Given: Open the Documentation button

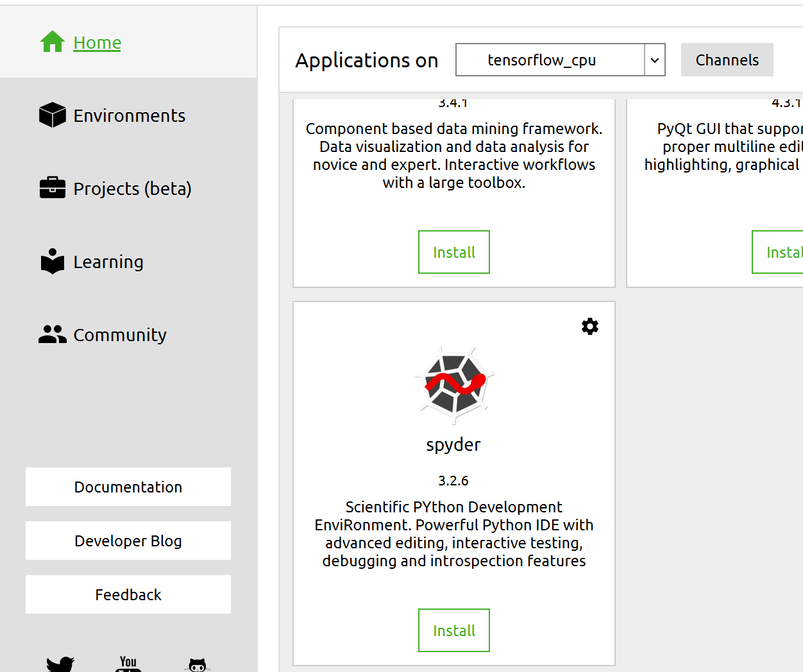Looking at the screenshot, I should pyautogui.click(x=128, y=487).
